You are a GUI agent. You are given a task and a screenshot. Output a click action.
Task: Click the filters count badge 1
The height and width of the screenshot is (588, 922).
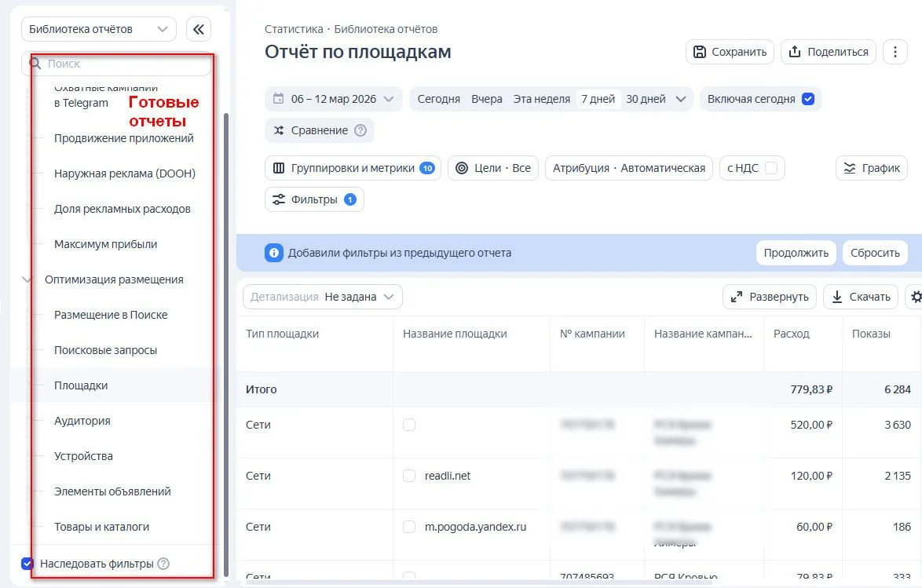point(349,199)
